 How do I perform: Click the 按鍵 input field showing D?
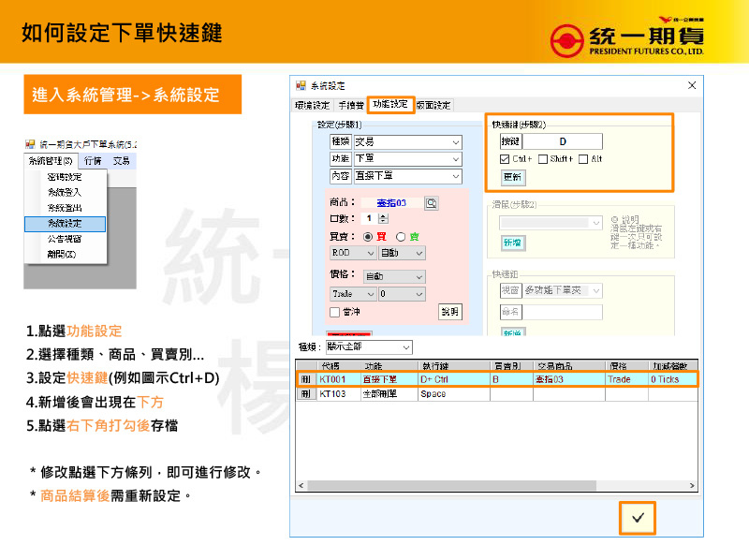[x=563, y=142]
